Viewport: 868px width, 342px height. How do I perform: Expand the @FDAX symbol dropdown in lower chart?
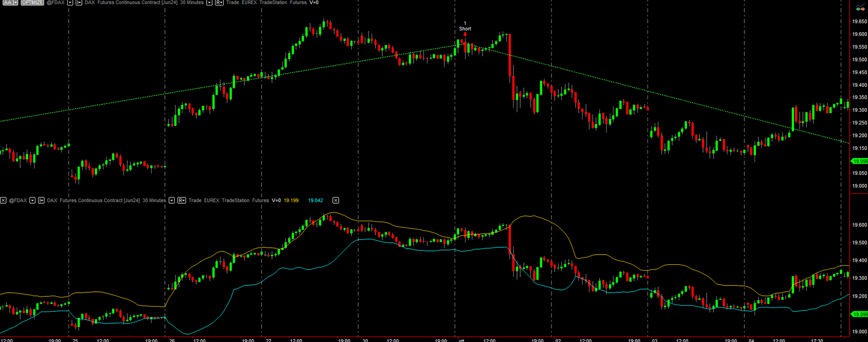coord(32,200)
